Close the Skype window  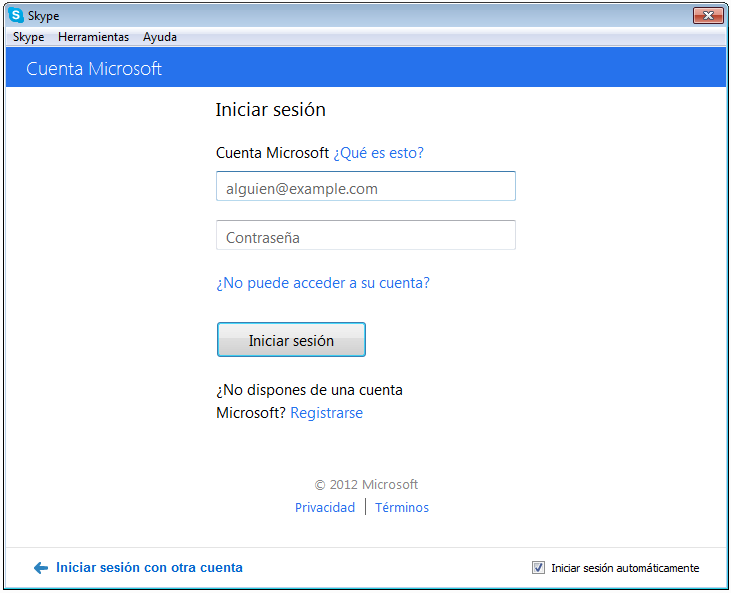(708, 15)
